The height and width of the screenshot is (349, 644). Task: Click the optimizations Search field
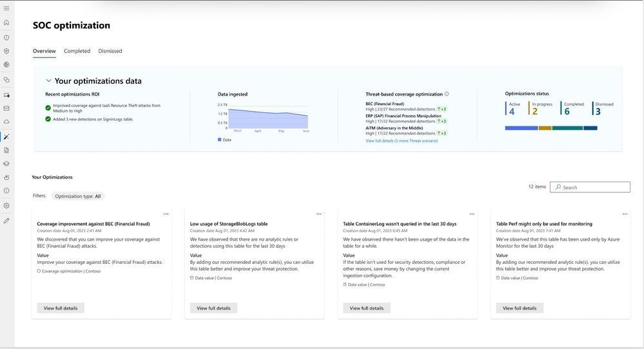pos(590,187)
